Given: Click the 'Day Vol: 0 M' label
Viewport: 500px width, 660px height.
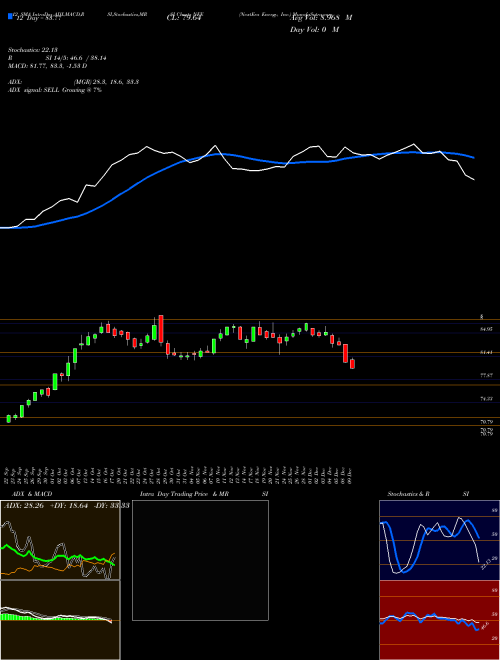Looking at the screenshot, I should pos(314,30).
